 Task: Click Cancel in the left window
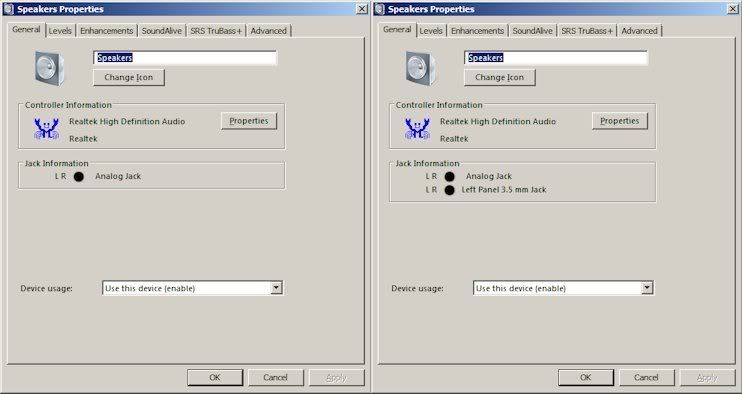[275, 377]
